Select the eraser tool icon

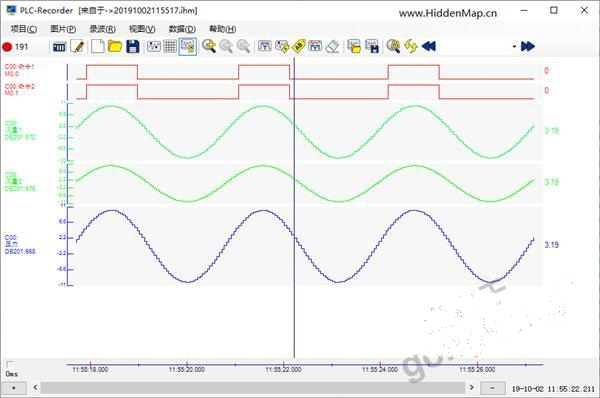tap(332, 46)
